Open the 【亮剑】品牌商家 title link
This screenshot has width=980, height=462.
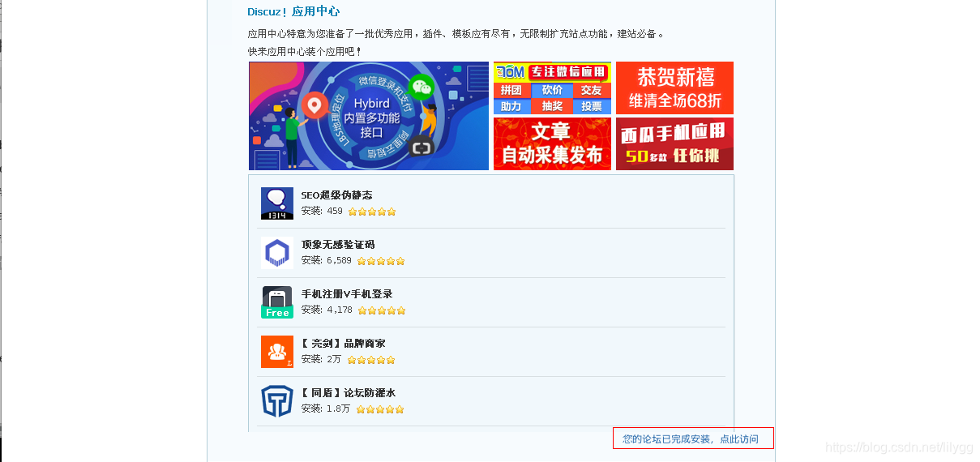tap(343, 344)
